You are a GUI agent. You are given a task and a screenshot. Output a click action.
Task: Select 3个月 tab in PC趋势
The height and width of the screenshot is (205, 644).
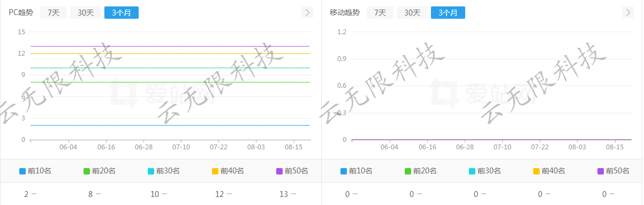[x=122, y=12]
